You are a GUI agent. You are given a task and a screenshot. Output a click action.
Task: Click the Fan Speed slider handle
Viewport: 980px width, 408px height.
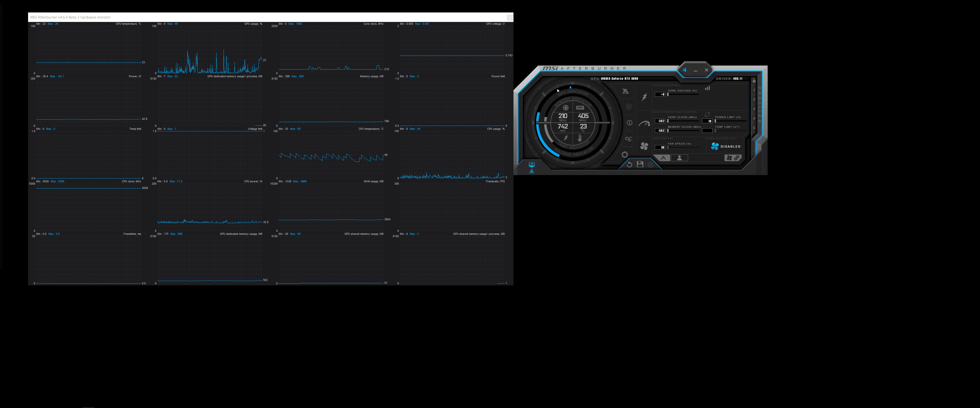pyautogui.click(x=668, y=148)
